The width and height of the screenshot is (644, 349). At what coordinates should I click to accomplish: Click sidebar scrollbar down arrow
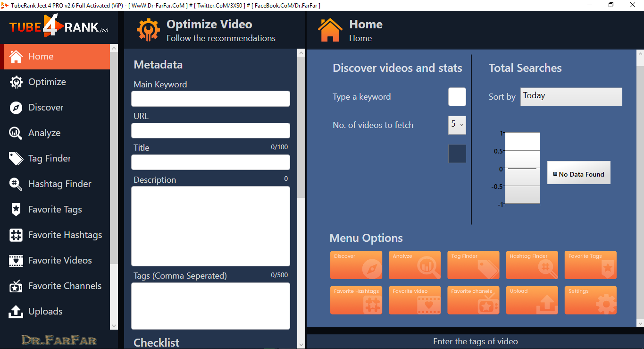pos(114,326)
